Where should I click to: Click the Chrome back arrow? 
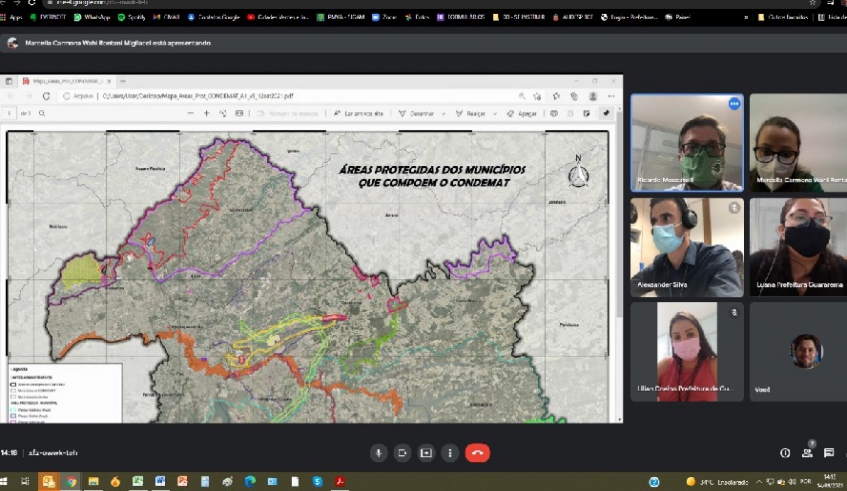[x=3, y=3]
